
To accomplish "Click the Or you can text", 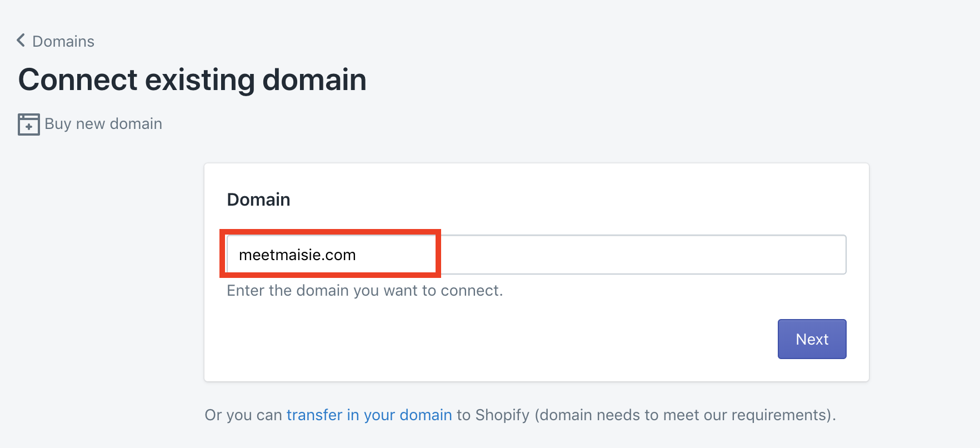I will coord(243,415).
